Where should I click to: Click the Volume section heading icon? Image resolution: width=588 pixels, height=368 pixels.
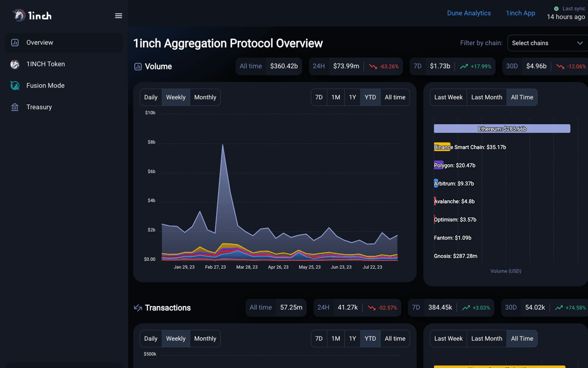point(138,67)
